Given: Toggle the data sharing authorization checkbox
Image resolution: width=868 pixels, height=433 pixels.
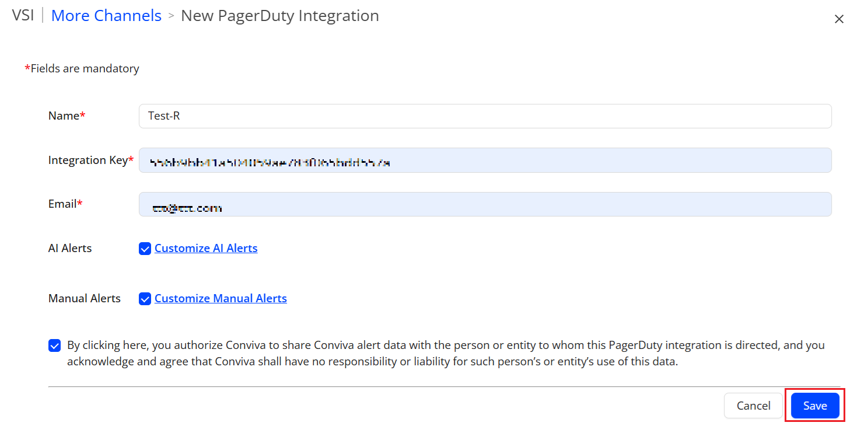Looking at the screenshot, I should tap(54, 345).
